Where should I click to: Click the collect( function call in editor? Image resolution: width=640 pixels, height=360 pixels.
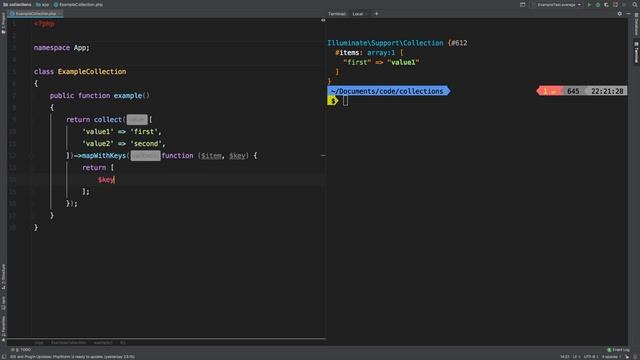click(x=109, y=120)
